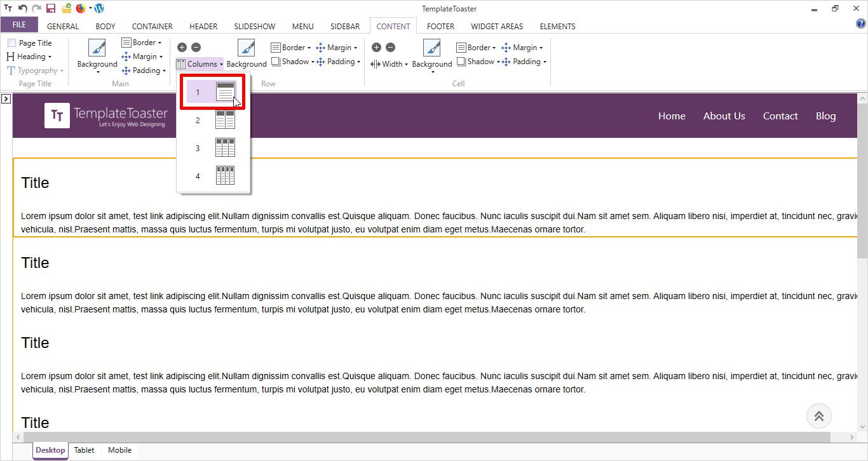This screenshot has width=868, height=461.
Task: Click the Row Background brush icon
Action: coord(247,48)
